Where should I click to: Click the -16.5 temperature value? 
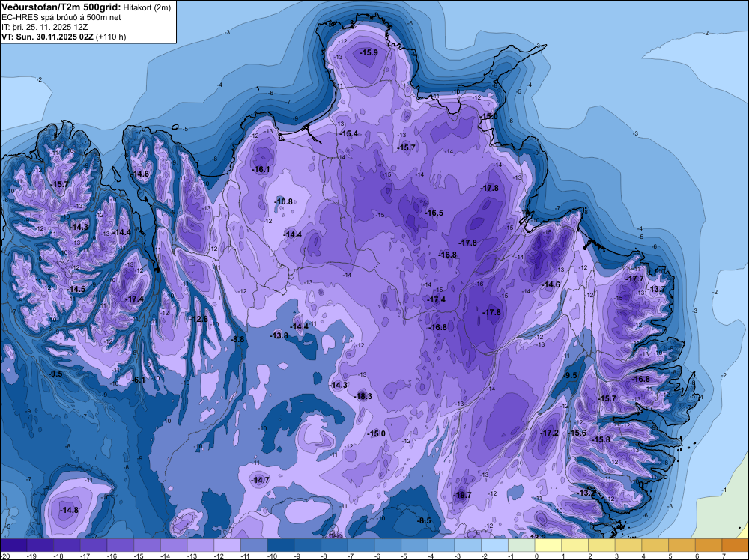pyautogui.click(x=434, y=213)
